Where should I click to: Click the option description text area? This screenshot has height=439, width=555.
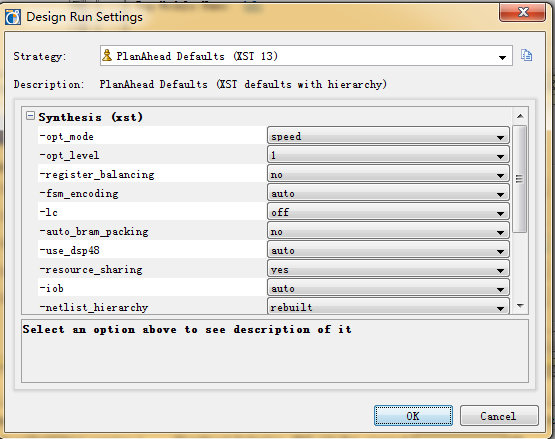tap(275, 351)
